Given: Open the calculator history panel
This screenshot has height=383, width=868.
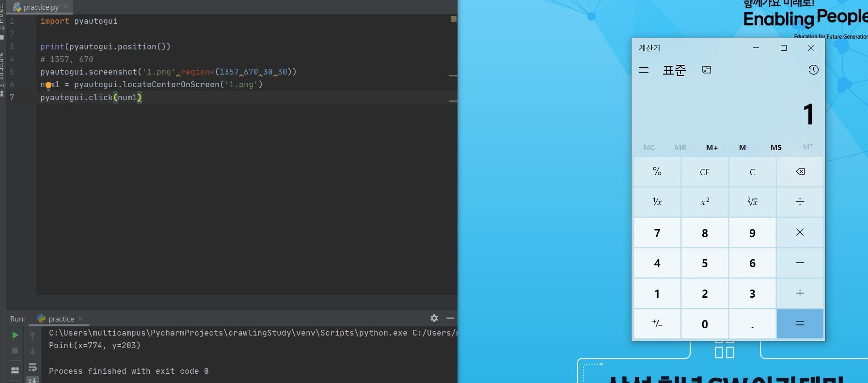Looking at the screenshot, I should 813,70.
